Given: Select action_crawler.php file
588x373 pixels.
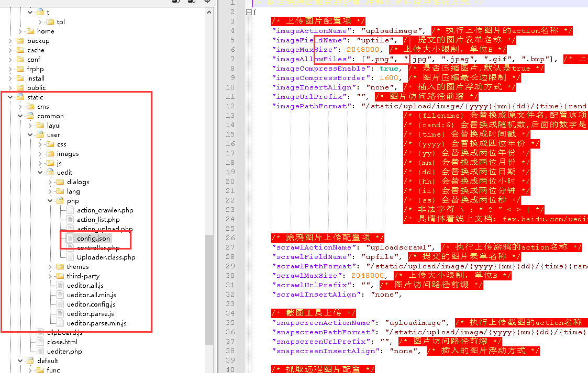Looking at the screenshot, I should pyautogui.click(x=105, y=210).
